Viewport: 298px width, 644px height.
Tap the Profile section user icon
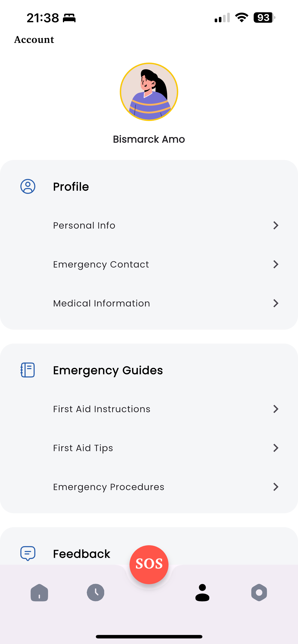tap(28, 186)
